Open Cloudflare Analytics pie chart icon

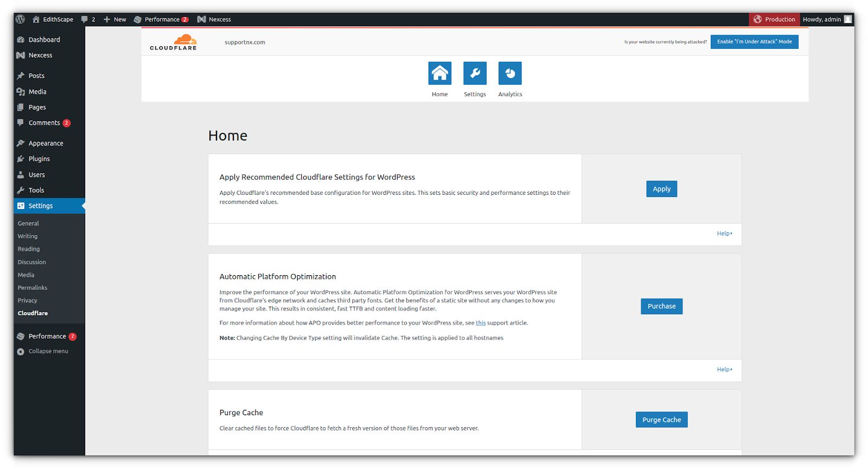coord(510,73)
